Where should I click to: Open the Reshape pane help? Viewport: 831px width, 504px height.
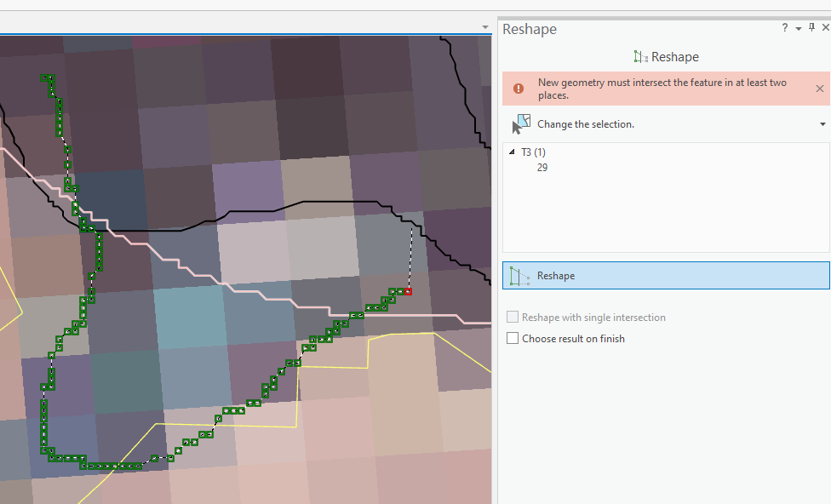(785, 27)
